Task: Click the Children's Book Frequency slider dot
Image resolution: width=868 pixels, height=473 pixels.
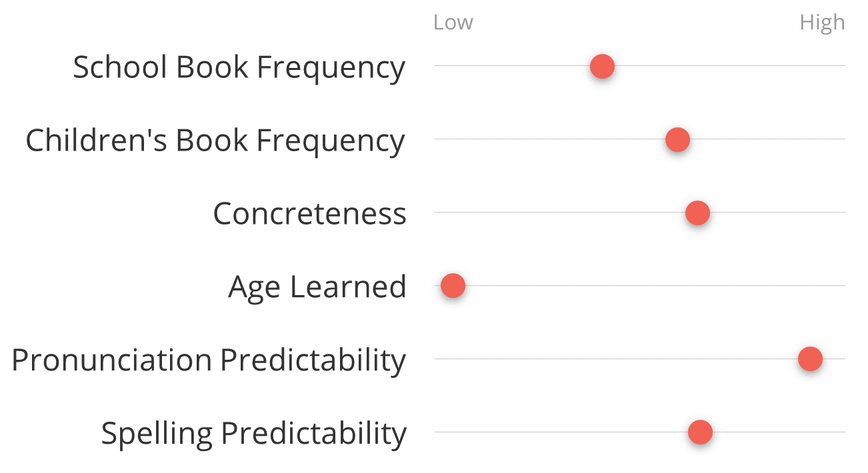Action: [677, 140]
